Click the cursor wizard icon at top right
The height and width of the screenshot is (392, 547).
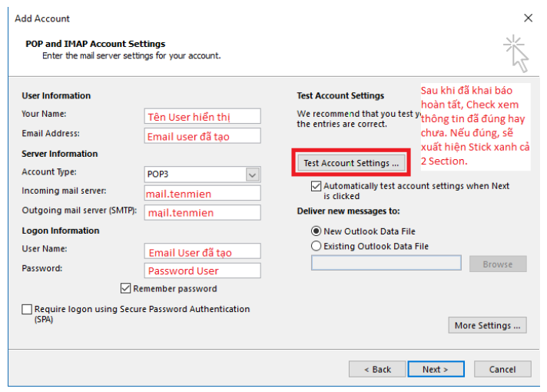pos(516,52)
